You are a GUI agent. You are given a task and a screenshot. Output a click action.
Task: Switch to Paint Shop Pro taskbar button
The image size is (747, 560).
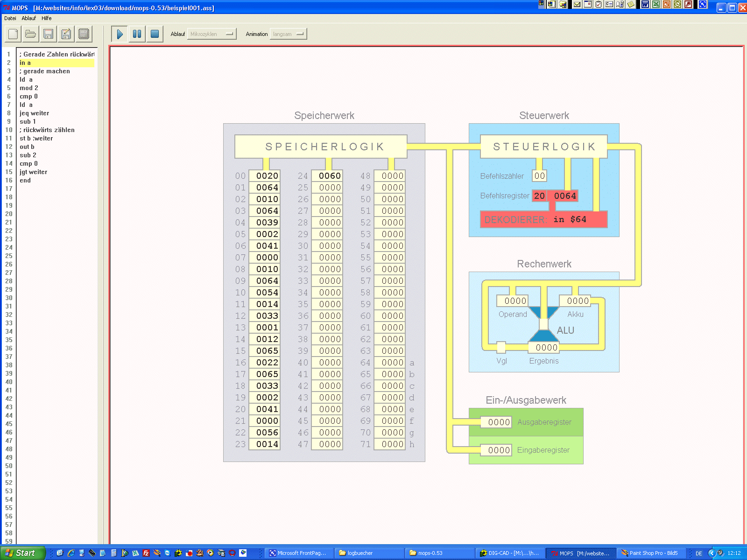point(650,553)
